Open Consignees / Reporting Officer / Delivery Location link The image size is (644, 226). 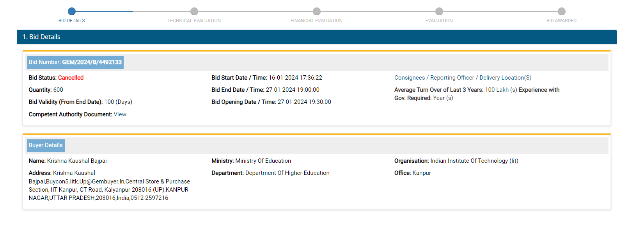tap(463, 78)
